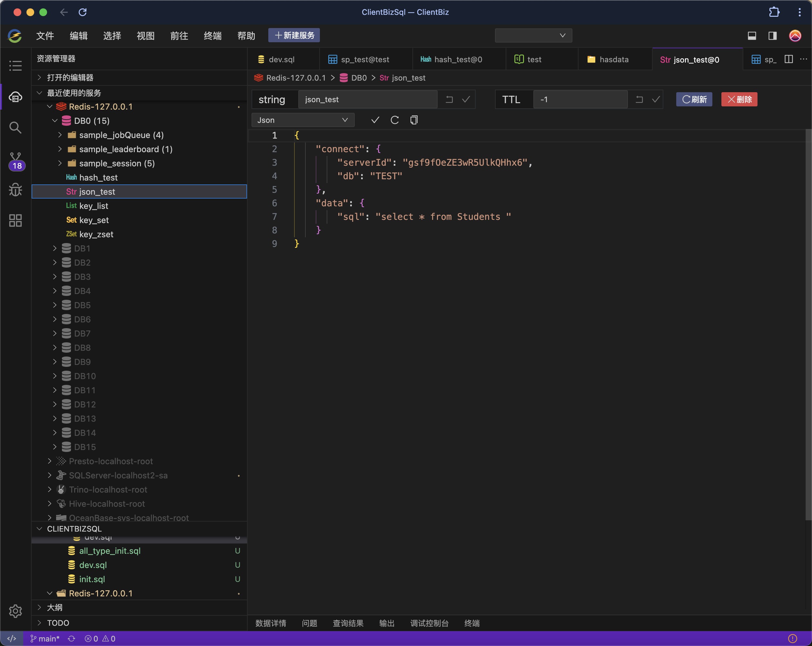The height and width of the screenshot is (646, 812).
Task: Toggle the bottom panel layout icon
Action: [x=752, y=36]
